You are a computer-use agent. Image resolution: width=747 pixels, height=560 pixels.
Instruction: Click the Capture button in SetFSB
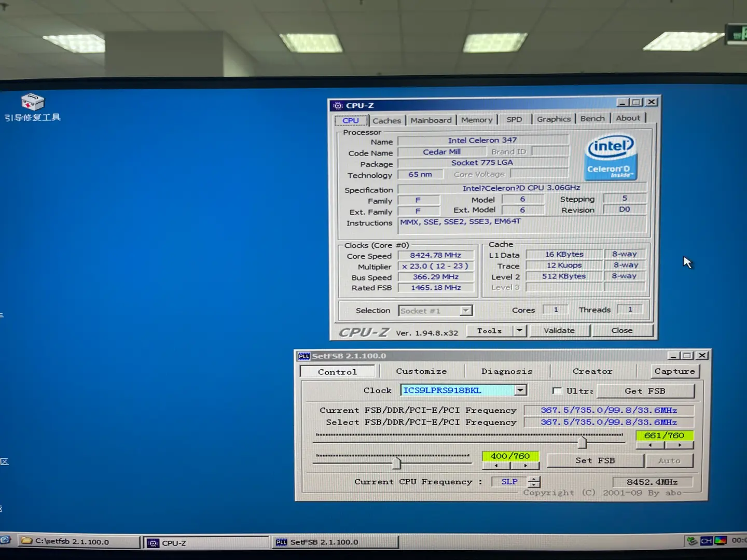tap(674, 371)
